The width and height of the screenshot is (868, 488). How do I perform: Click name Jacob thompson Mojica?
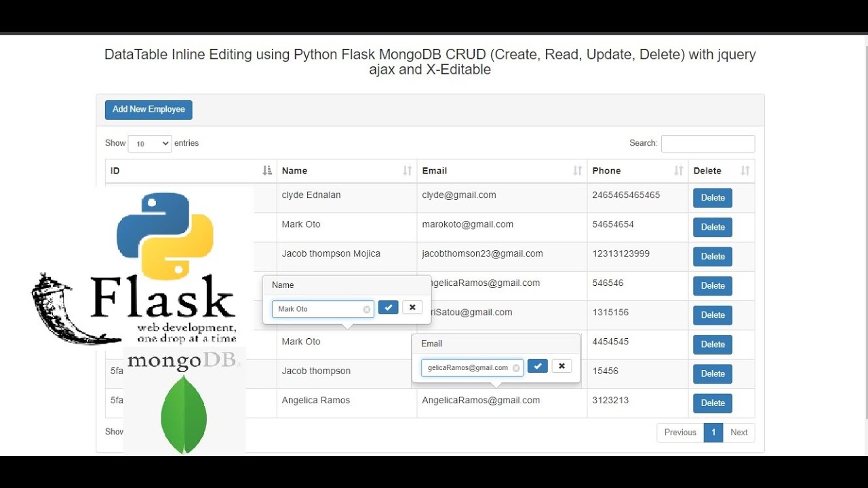point(331,253)
